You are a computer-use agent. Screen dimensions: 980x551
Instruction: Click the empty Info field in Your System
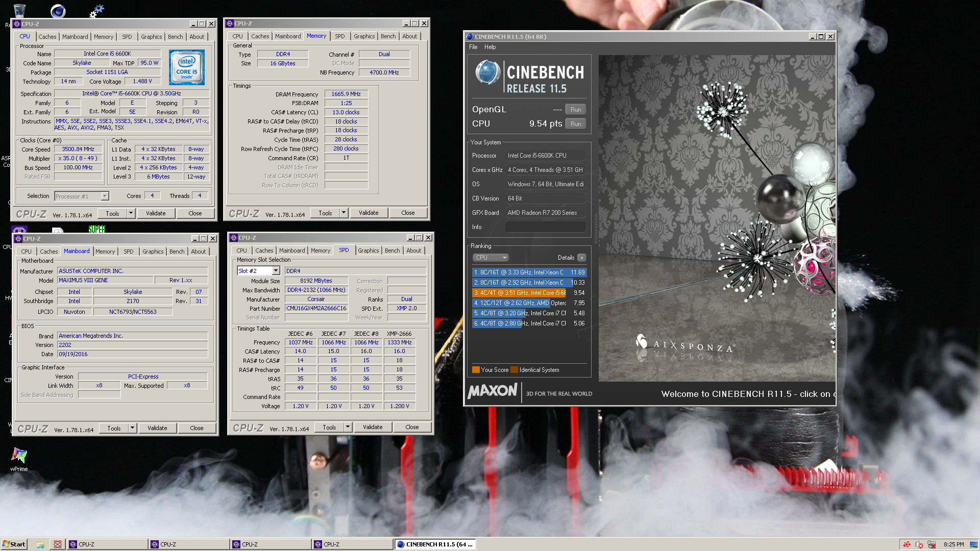coord(546,227)
